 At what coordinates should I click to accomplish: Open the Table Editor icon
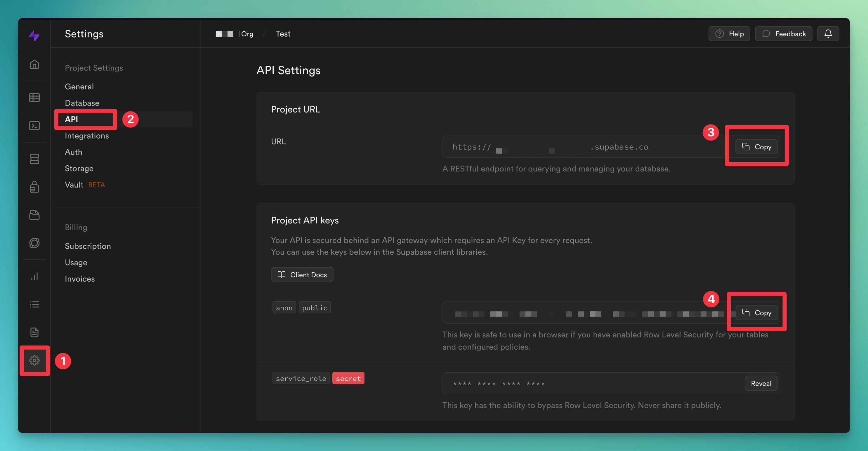(x=34, y=97)
